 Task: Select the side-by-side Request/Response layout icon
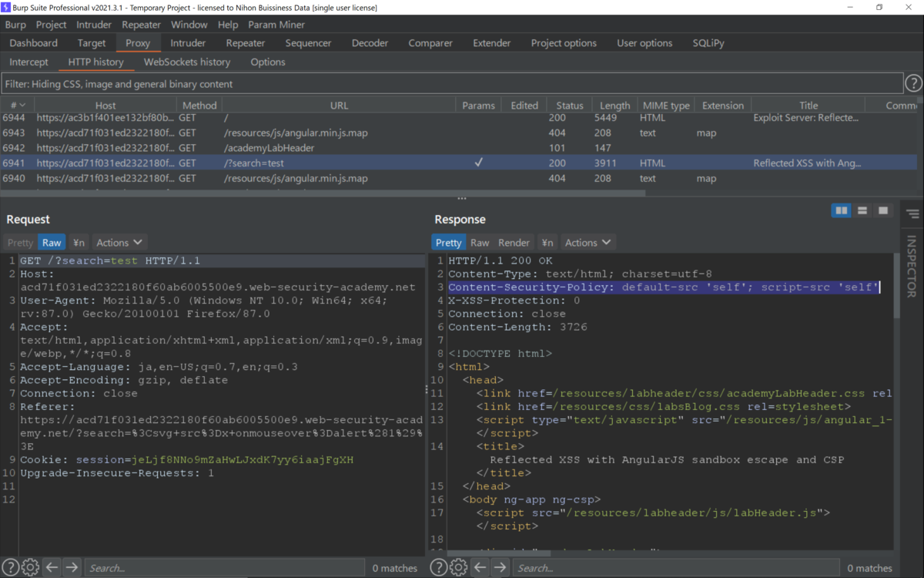pyautogui.click(x=841, y=210)
